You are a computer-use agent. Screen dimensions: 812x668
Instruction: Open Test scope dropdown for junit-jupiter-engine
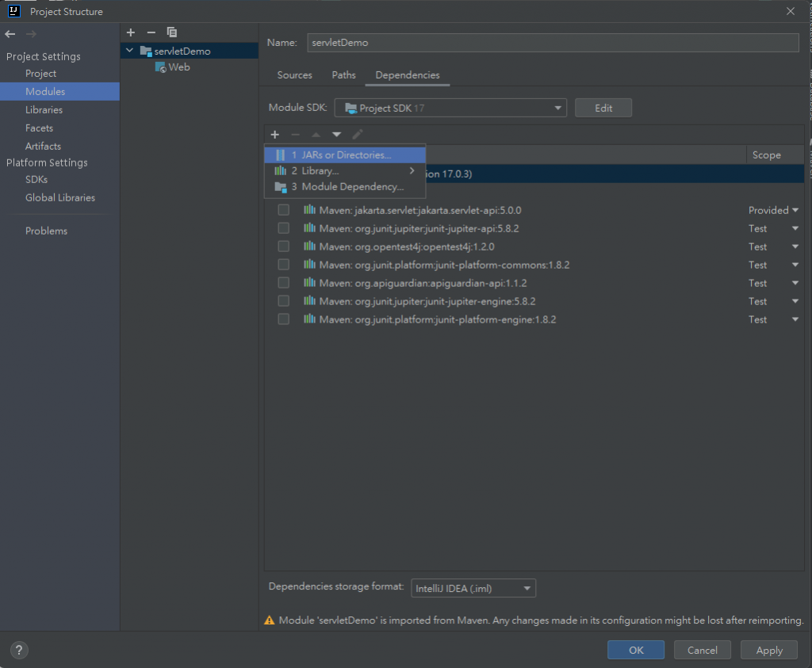(795, 301)
